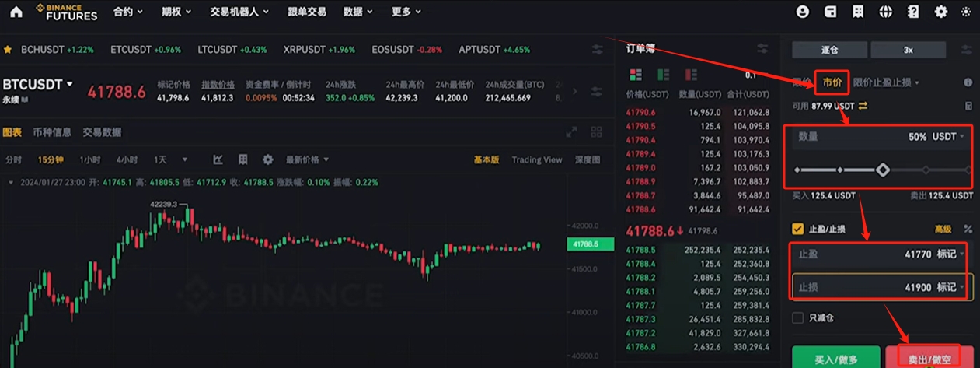Click the 50% quantity slider handle
This screenshot has height=368, width=980.
(x=882, y=169)
